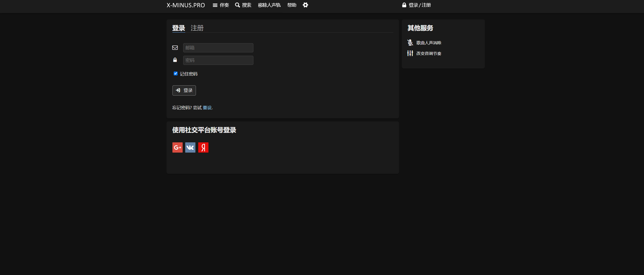This screenshot has height=275, width=644.
Task: Uncheck the 记住密码 checkbox
Action: 175,74
